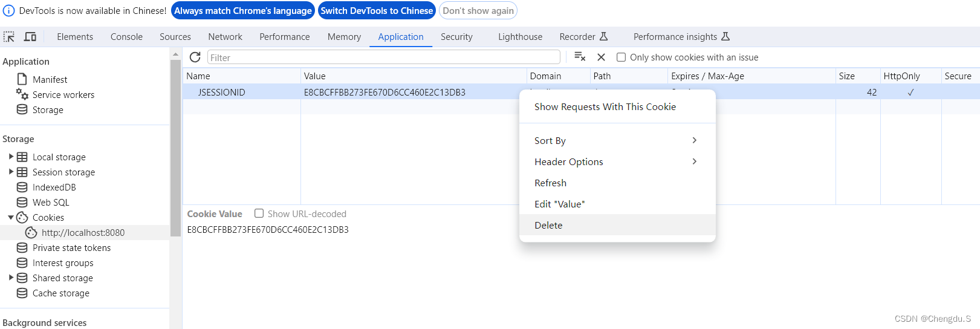The height and width of the screenshot is (329, 980).
Task: Click the Session storage table icon
Action: [x=22, y=172]
